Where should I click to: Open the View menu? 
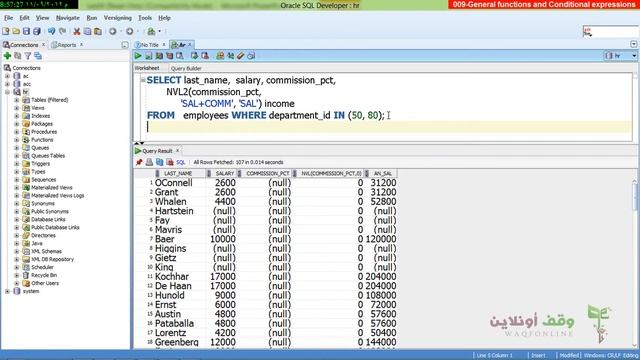tap(42, 18)
